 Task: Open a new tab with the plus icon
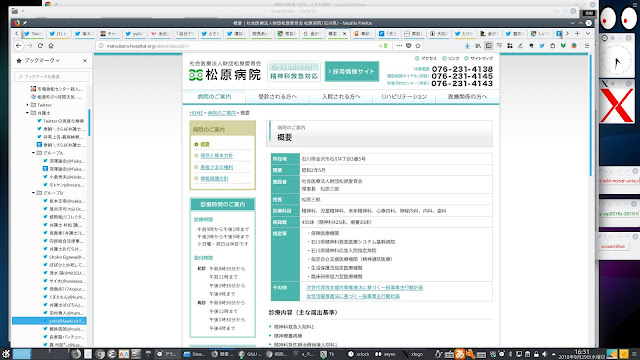577,33
